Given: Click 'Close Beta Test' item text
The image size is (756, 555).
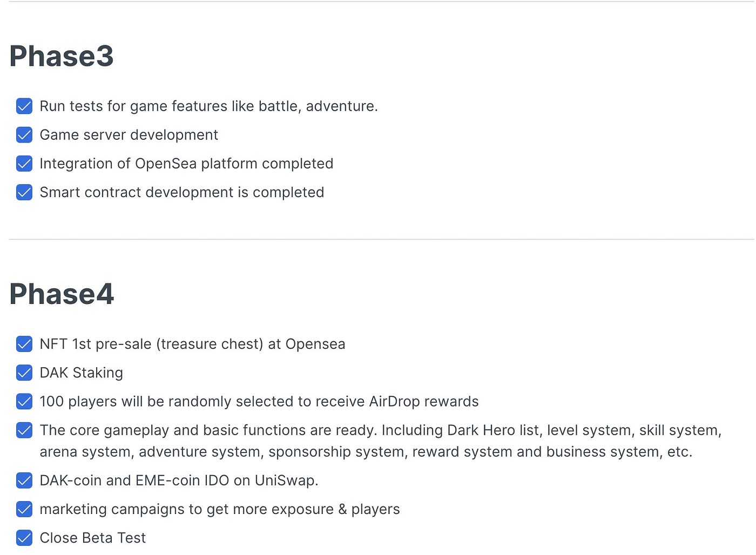Looking at the screenshot, I should pos(93,538).
